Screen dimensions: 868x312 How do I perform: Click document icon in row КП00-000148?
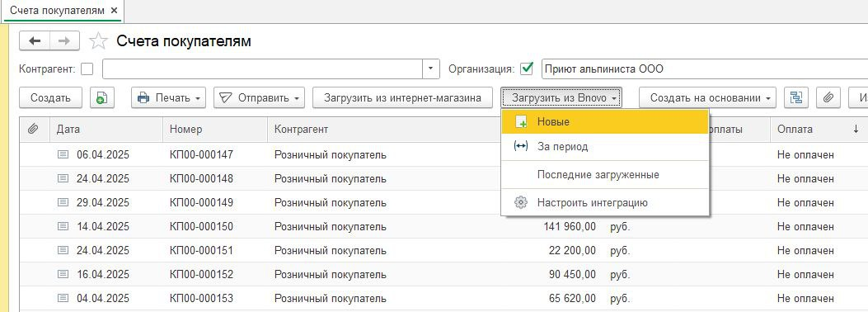click(63, 179)
